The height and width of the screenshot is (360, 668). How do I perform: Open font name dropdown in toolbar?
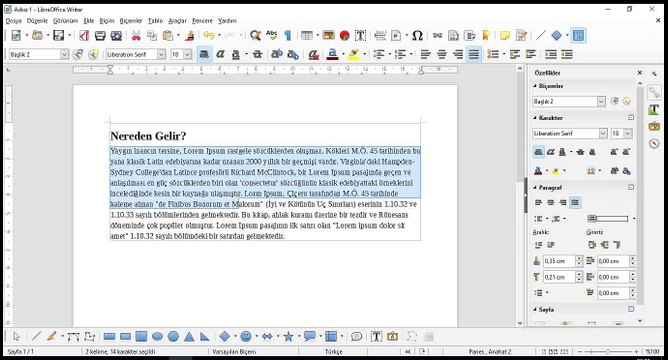(x=161, y=55)
